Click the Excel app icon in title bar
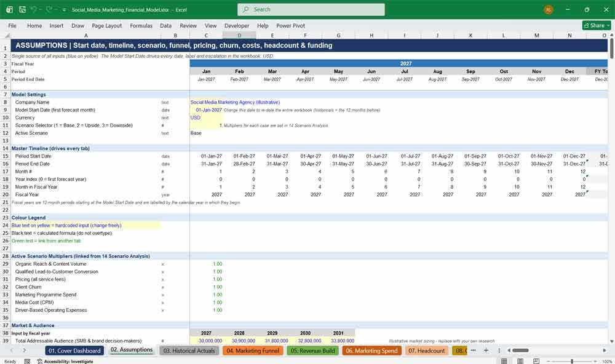Viewport: 615px width, 364px height. [x=9, y=9]
